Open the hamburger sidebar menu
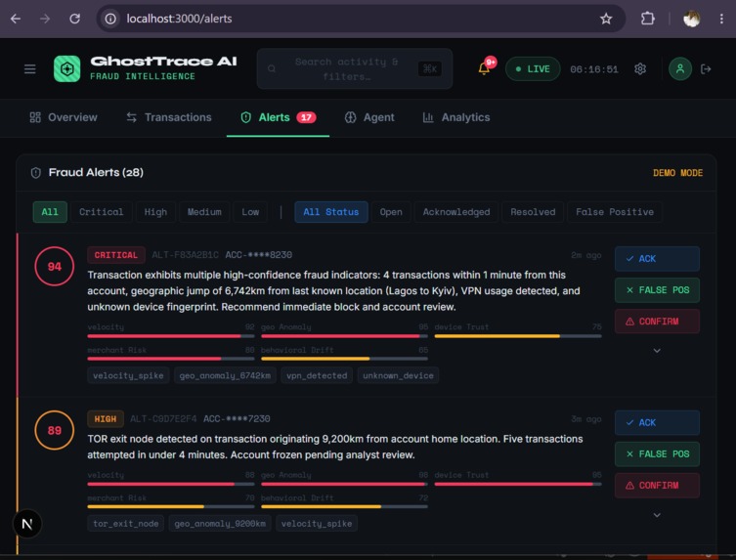Screen dimensions: 736x560 tap(30, 69)
